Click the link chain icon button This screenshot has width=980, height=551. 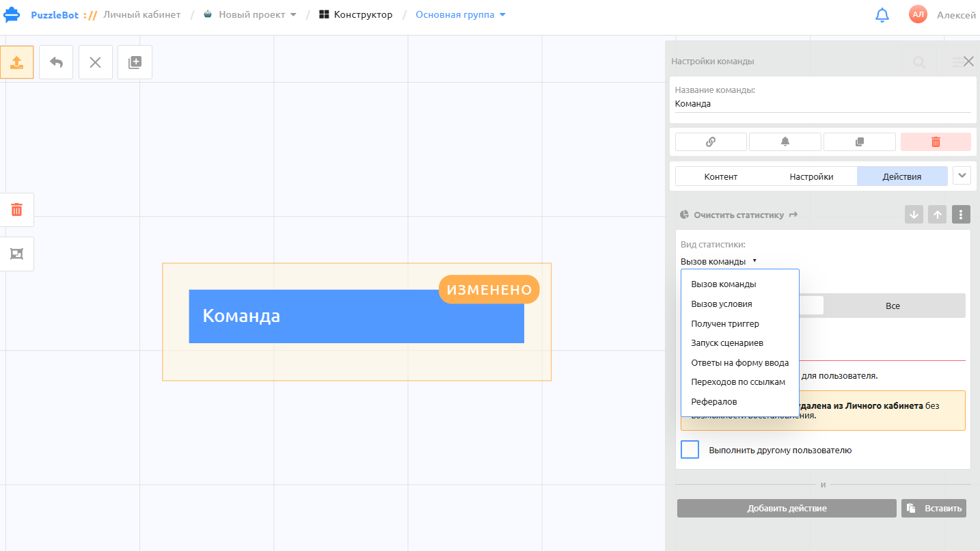click(711, 142)
